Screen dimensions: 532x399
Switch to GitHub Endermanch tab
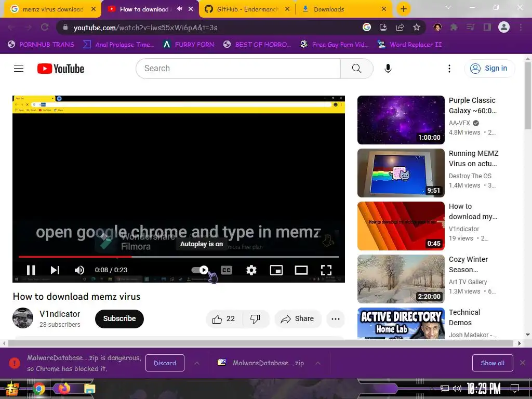pyautogui.click(x=247, y=9)
